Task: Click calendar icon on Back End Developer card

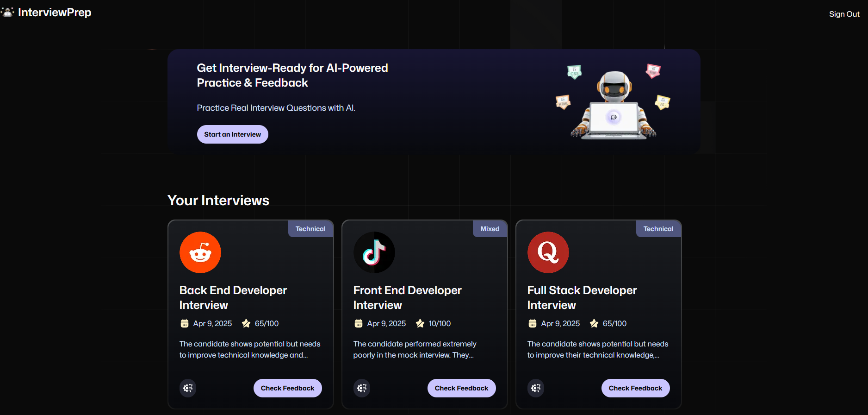Action: (185, 323)
